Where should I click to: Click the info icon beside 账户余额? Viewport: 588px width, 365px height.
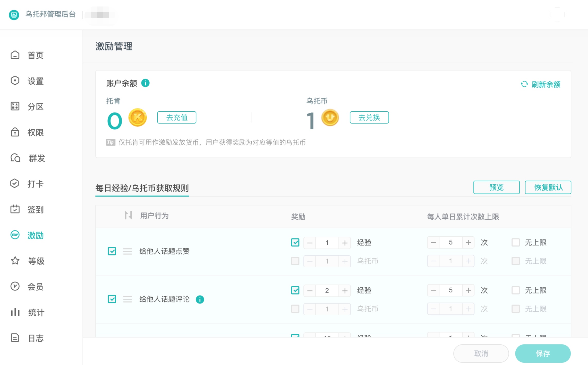pos(145,83)
